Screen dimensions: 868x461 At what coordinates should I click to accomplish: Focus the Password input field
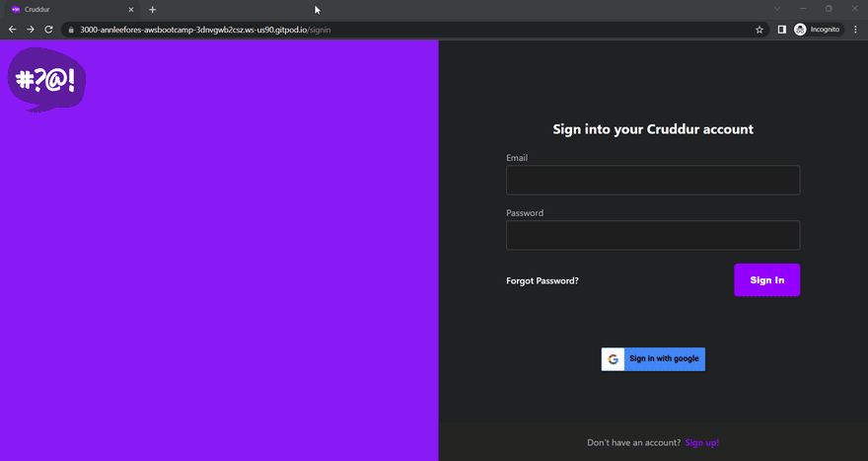pos(653,235)
